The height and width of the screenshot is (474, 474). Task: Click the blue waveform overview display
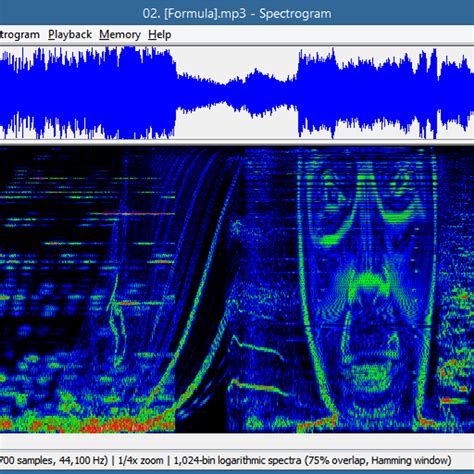pos(237,93)
